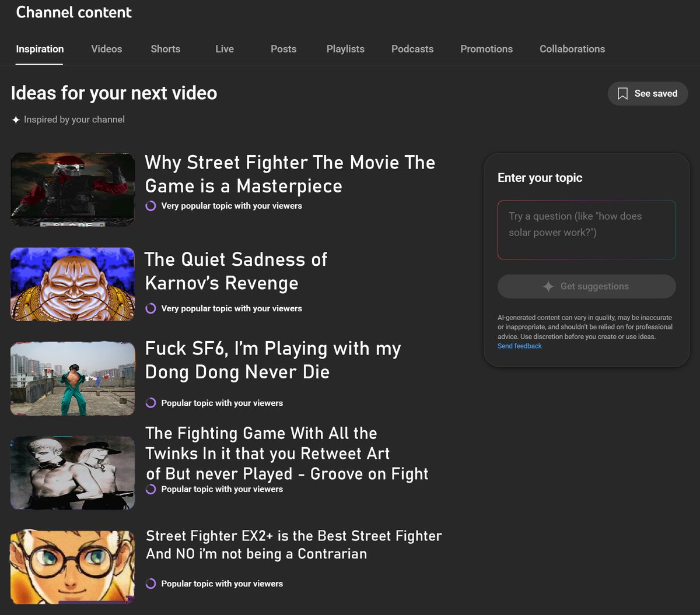This screenshot has height=615, width=700.
Task: Open the Inspiration tab
Action: pos(40,49)
